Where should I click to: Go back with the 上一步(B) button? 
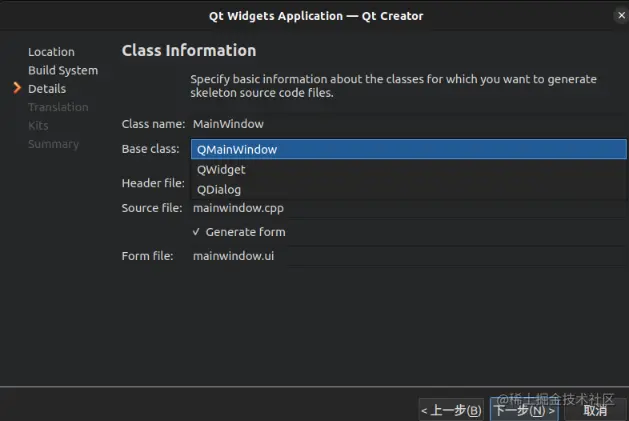point(451,410)
